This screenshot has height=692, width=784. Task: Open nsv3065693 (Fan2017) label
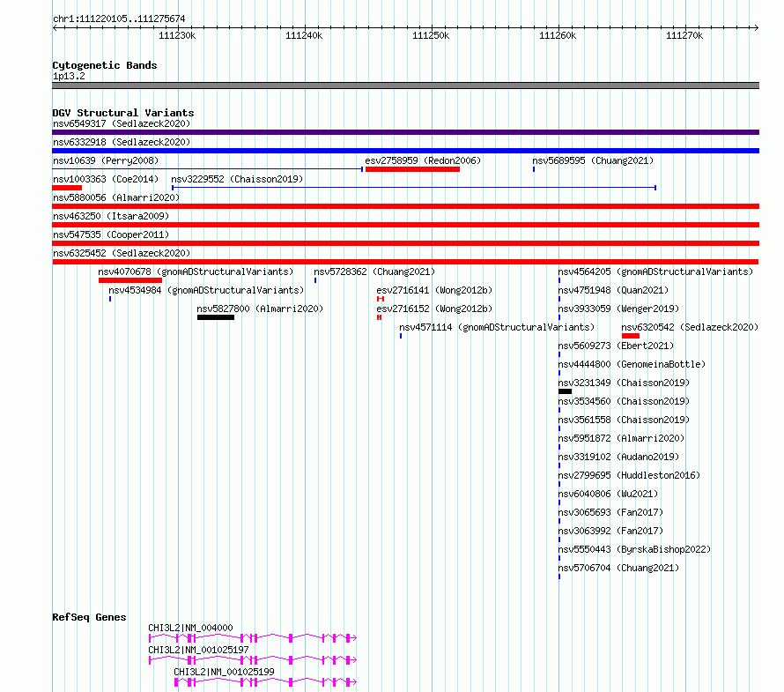(610, 512)
